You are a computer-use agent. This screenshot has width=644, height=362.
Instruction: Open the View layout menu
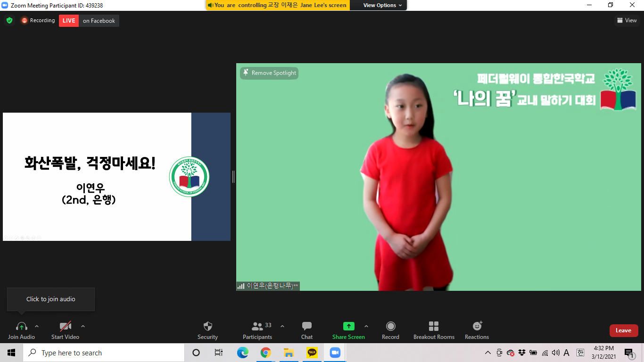click(627, 20)
